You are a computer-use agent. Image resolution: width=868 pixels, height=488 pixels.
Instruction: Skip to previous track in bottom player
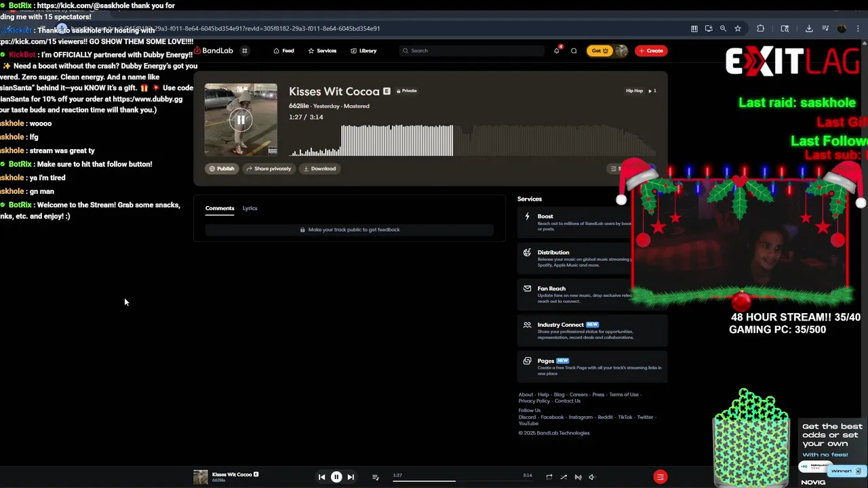point(321,477)
